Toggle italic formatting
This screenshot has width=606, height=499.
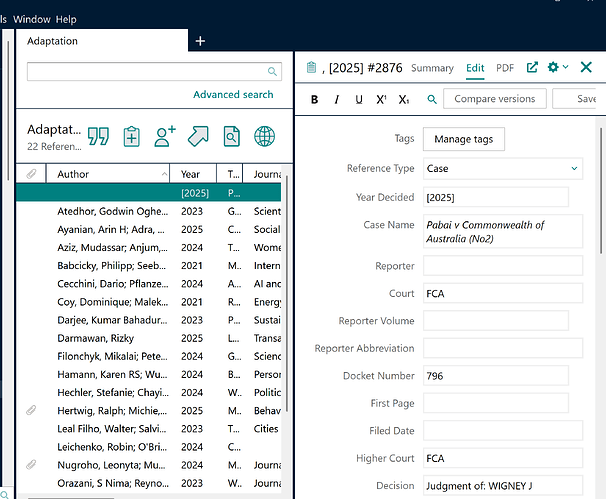337,99
